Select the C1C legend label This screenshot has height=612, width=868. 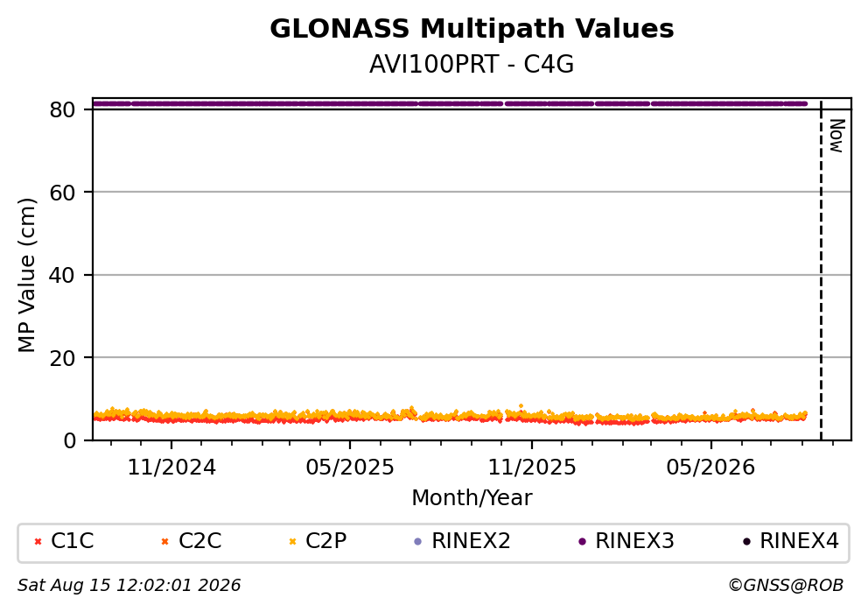(73, 541)
